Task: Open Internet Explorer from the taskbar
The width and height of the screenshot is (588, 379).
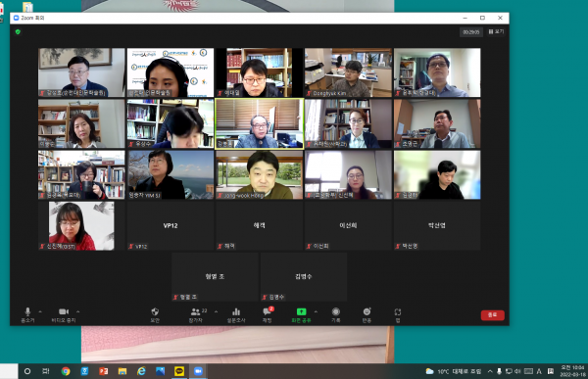Action: (x=141, y=371)
